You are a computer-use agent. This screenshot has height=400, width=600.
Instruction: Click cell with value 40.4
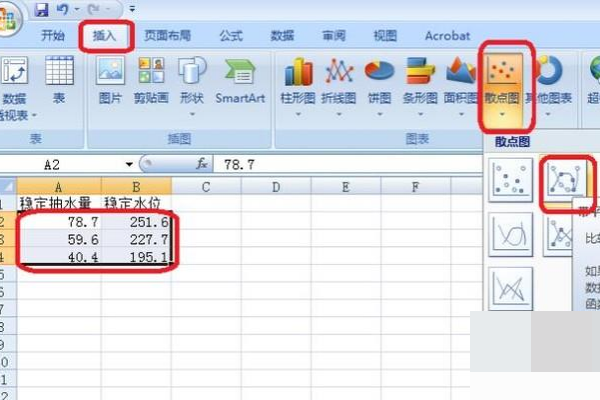59,256
